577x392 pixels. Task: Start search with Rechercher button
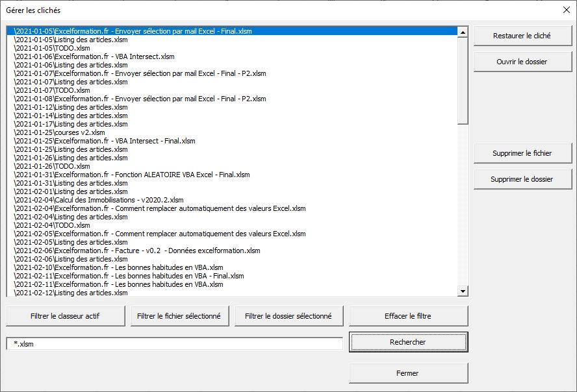click(x=408, y=342)
